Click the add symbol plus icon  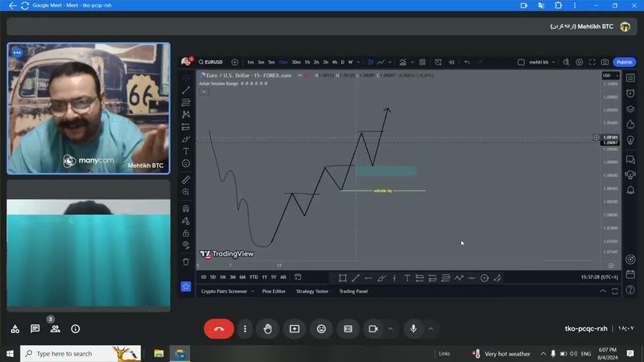click(235, 62)
